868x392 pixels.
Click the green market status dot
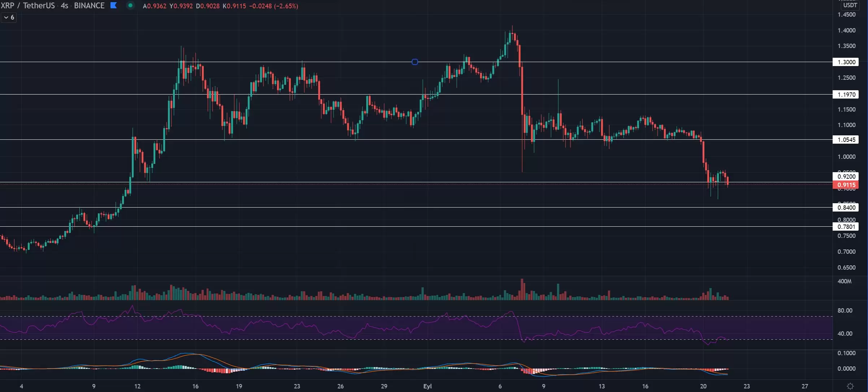click(130, 5)
